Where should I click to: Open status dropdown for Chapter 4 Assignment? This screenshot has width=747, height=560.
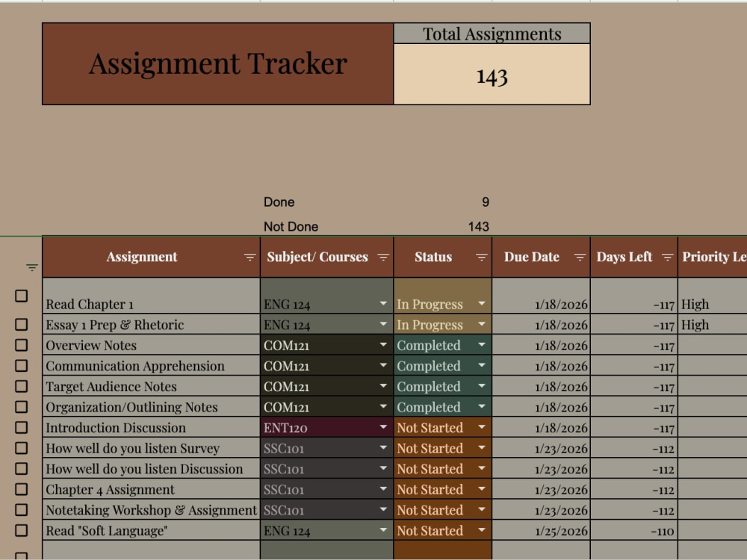tap(482, 488)
